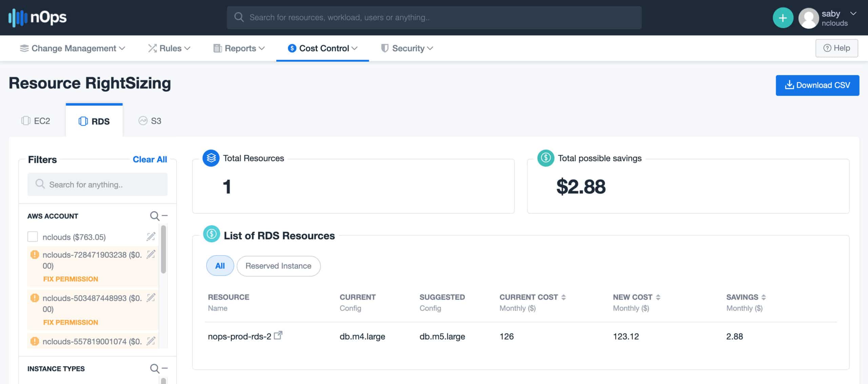Check the nclouds ($763.05) account checkbox
The image size is (868, 384).
coord(33,237)
